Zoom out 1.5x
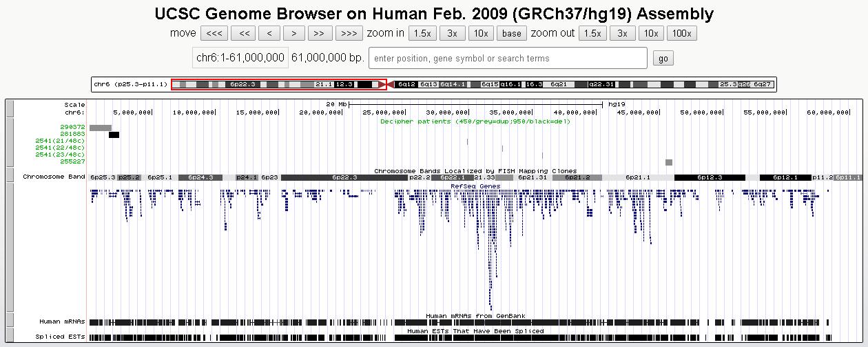868x347 pixels. (x=592, y=33)
